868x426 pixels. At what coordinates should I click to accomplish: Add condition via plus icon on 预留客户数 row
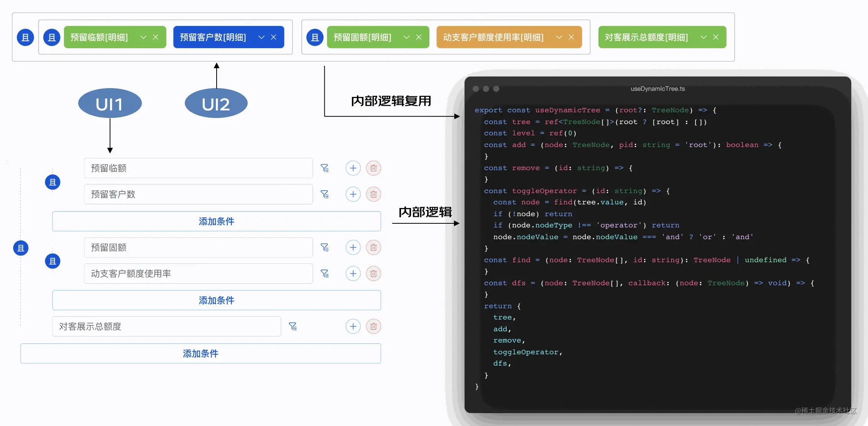click(x=353, y=194)
